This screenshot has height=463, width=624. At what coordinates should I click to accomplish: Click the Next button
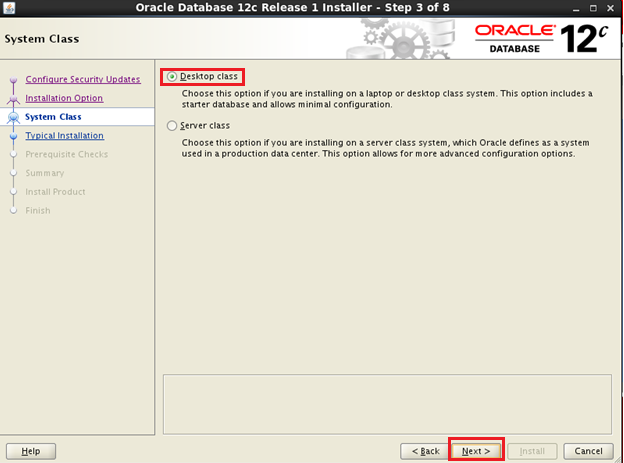(x=476, y=451)
